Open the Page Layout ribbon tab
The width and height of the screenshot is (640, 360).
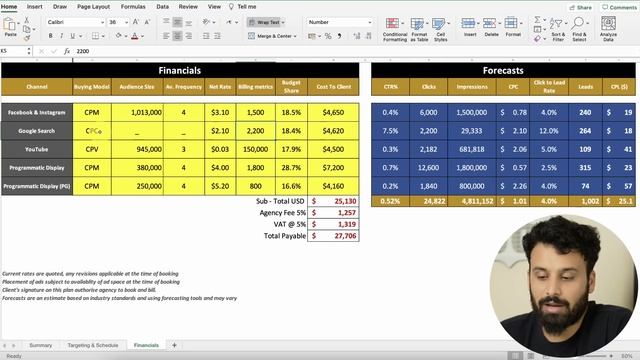(x=93, y=7)
